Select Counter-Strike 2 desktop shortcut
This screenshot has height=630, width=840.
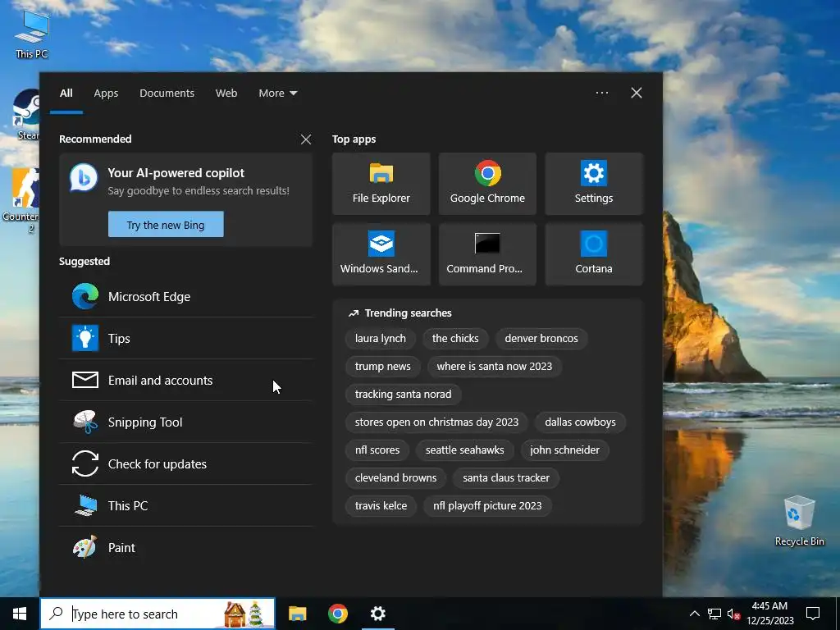click(x=21, y=201)
